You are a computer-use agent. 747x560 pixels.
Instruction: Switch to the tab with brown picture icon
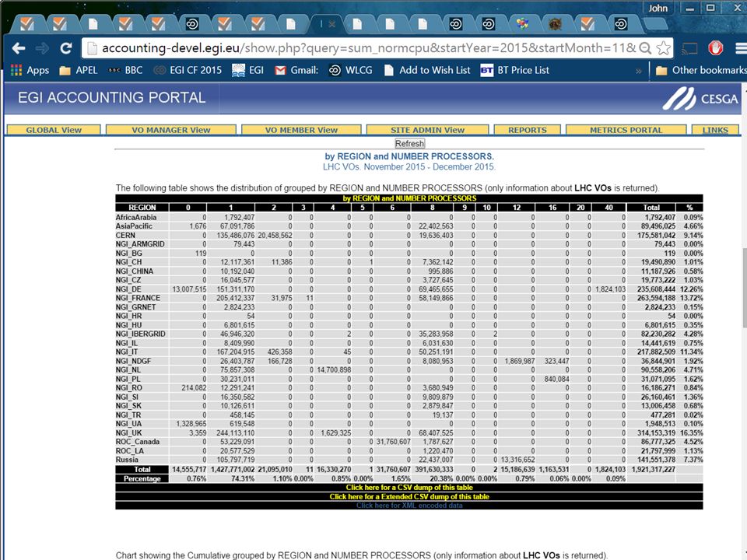pyautogui.click(x=555, y=24)
